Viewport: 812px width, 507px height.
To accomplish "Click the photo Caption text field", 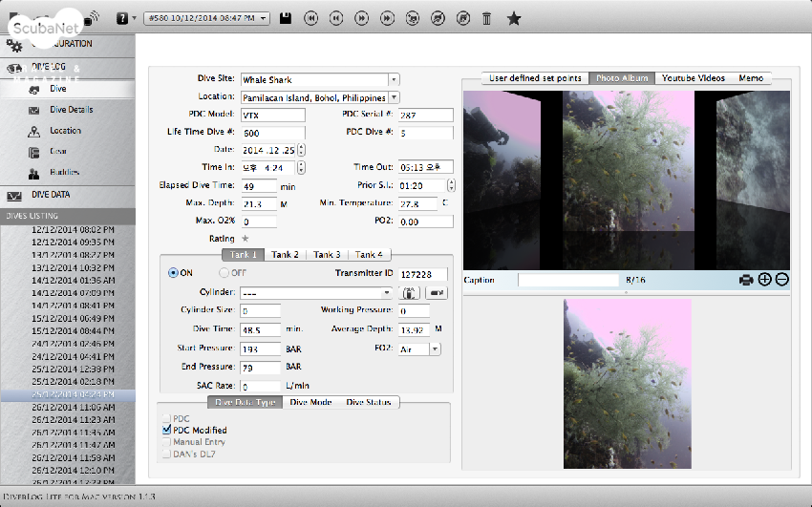I will [x=567, y=281].
